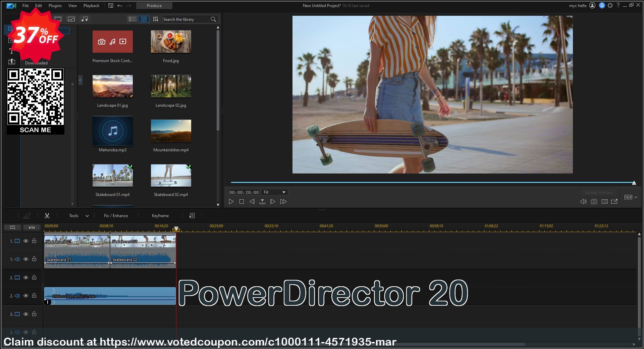Image resolution: width=644 pixels, height=349 pixels.
Task: Select the Mountainbiker.mp4 thumbnail
Action: [x=171, y=131]
